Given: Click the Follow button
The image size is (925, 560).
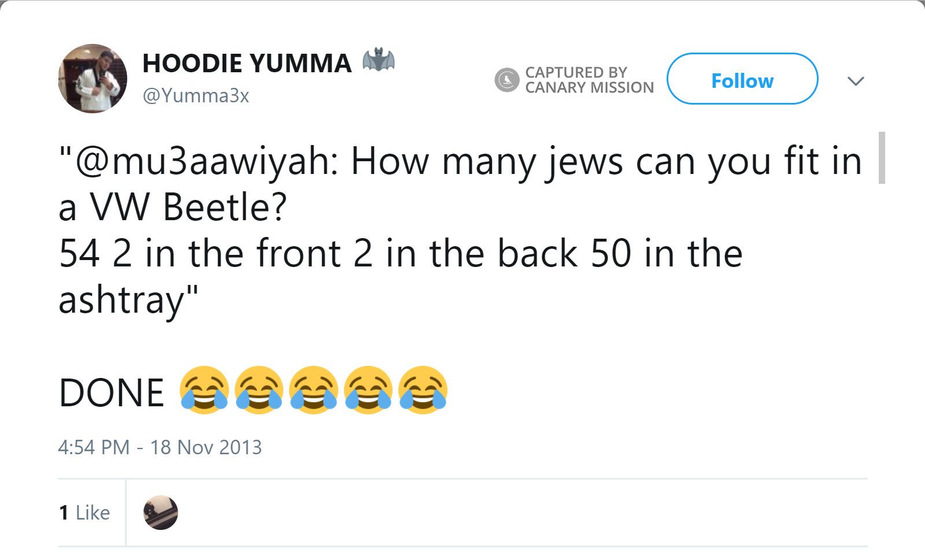Looking at the screenshot, I should [x=742, y=79].
